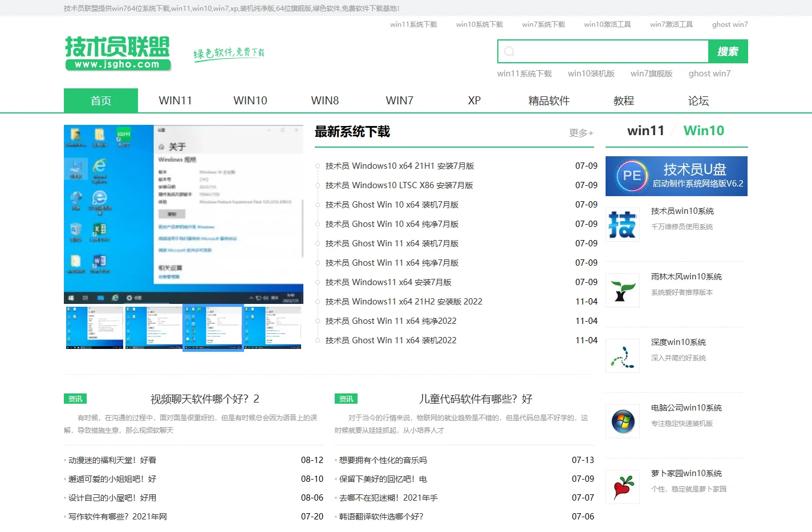Click the 技术员win10系统 title link
Viewport: 812px width, 532px height.
click(683, 211)
